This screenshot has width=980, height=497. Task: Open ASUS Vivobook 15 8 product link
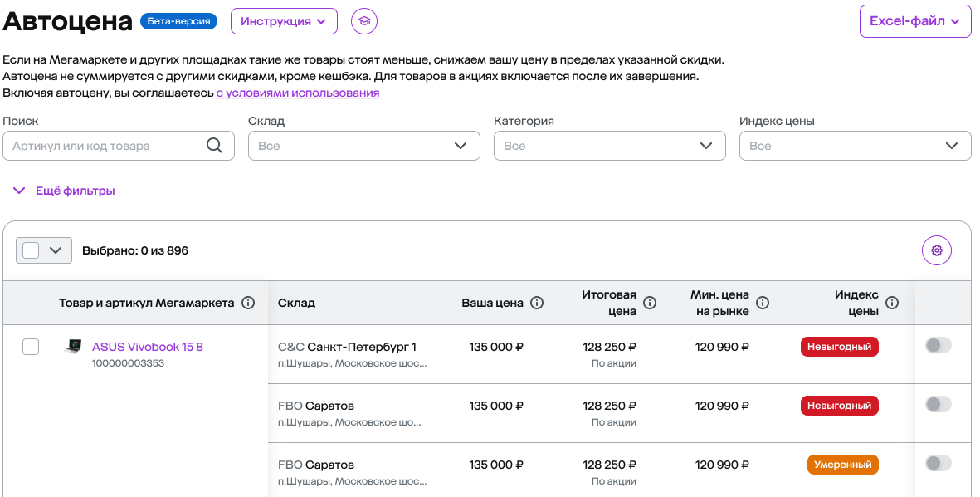tap(147, 347)
